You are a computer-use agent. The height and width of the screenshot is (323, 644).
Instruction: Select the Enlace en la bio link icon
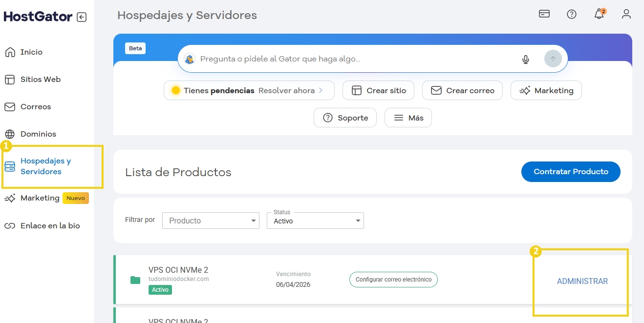coord(9,225)
